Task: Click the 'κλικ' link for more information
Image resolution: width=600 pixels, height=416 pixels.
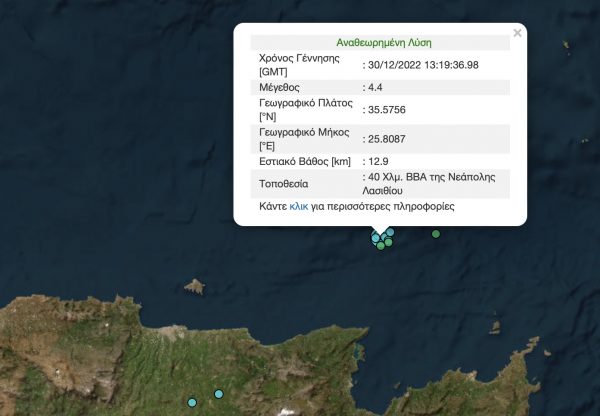Action: pyautogui.click(x=299, y=205)
